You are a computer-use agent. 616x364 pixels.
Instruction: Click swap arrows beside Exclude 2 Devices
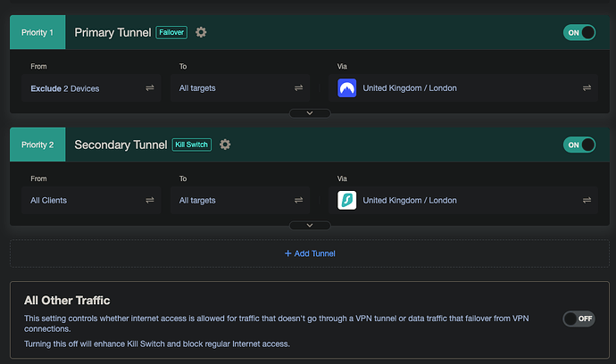150,88
